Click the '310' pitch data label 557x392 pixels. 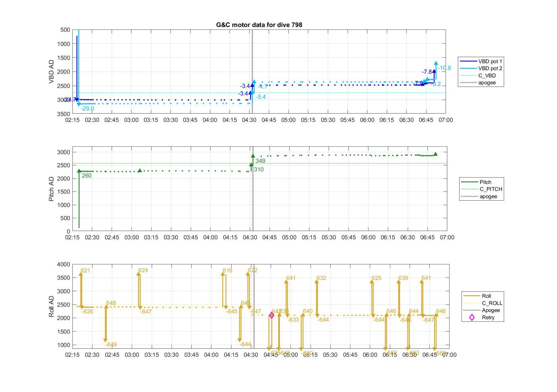click(x=259, y=169)
